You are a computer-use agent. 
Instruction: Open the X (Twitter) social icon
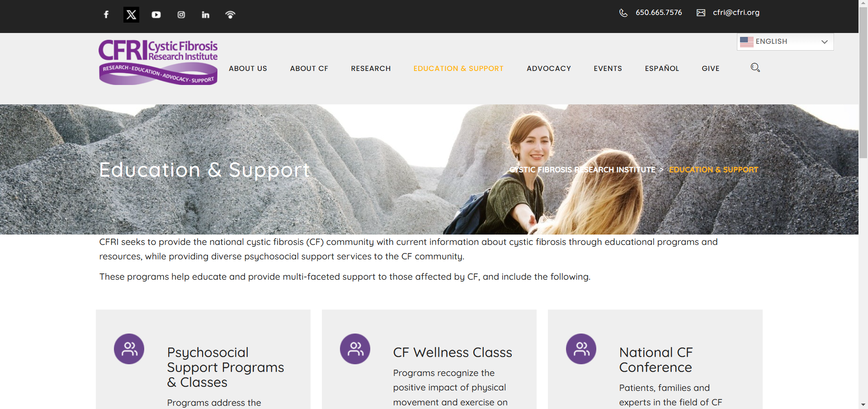pos(131,14)
